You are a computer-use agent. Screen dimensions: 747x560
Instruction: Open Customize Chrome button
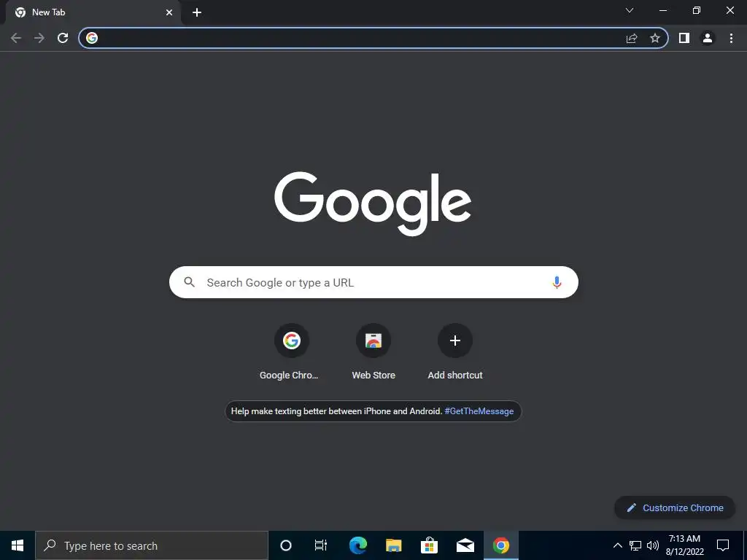click(x=675, y=507)
